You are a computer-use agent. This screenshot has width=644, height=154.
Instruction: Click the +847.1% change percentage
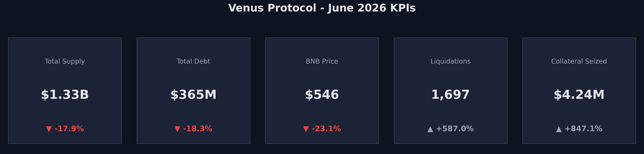click(583, 129)
